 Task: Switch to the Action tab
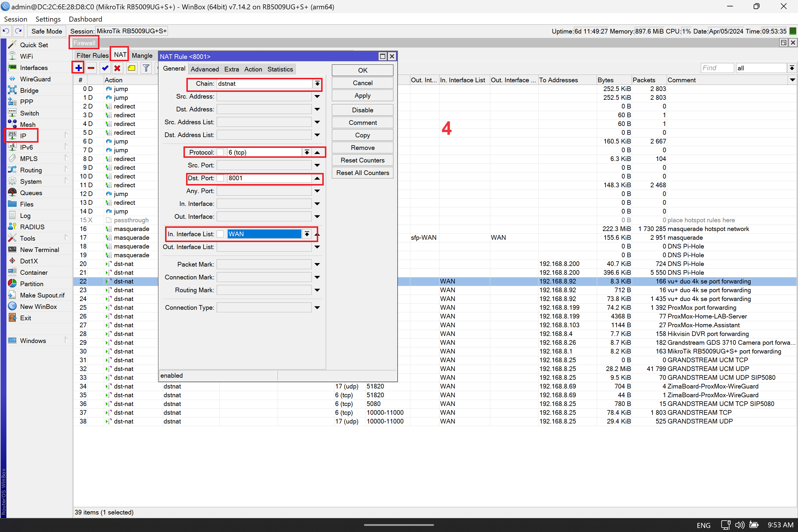click(x=253, y=69)
